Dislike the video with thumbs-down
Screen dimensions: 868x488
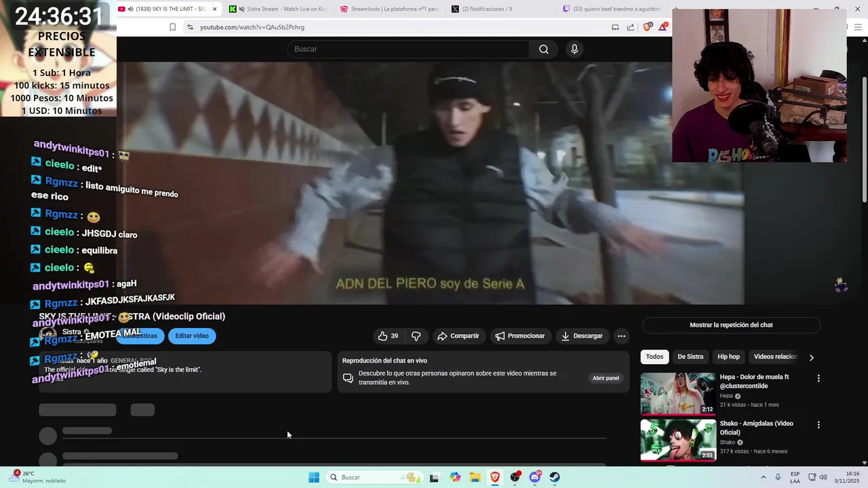pyautogui.click(x=416, y=335)
